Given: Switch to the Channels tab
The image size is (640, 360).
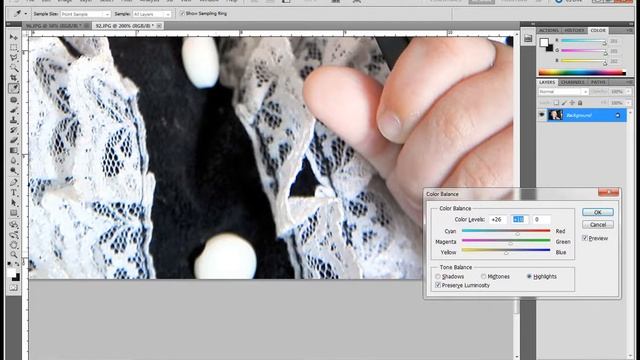Looking at the screenshot, I should pyautogui.click(x=572, y=82).
